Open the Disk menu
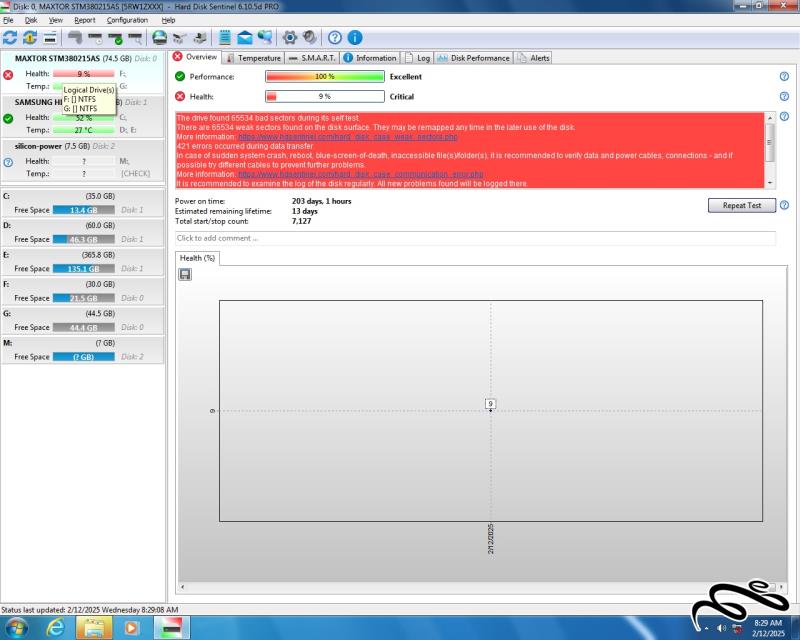The image size is (800, 640). [31, 20]
